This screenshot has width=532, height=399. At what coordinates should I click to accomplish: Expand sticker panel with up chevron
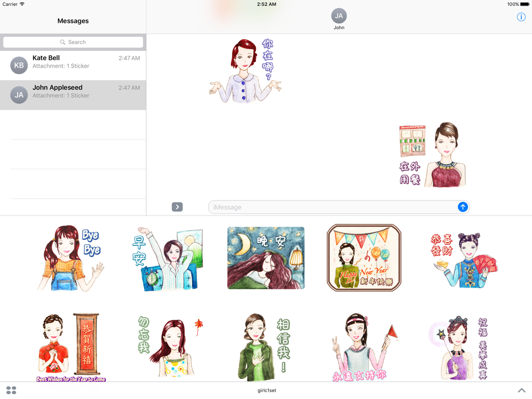[x=521, y=390]
